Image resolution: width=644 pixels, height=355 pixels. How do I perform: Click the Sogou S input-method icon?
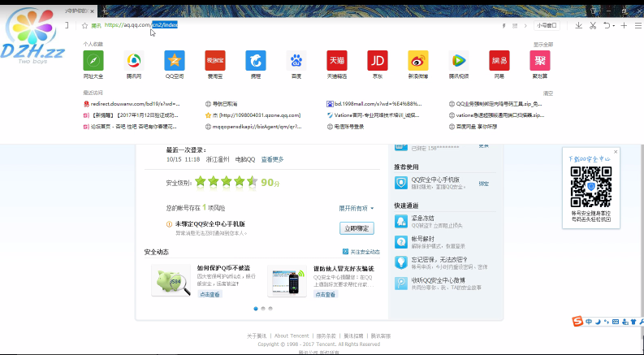(x=578, y=322)
